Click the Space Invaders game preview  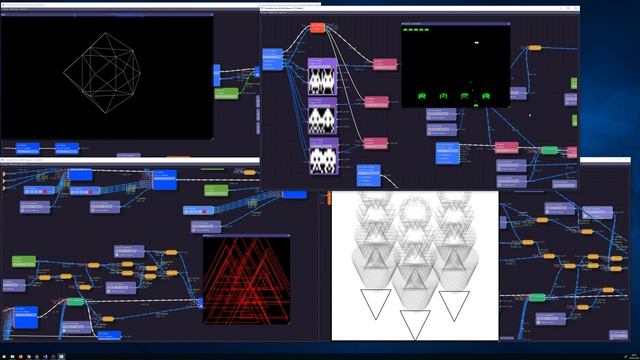456,67
